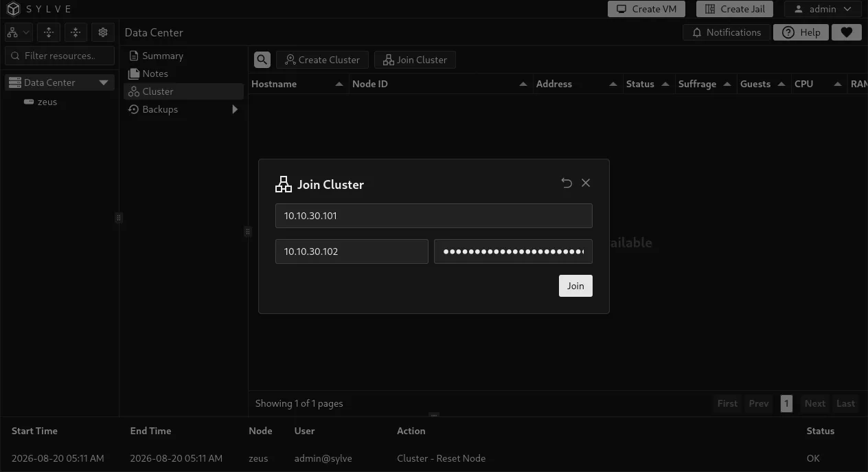Viewport: 868px width, 472px height.
Task: Click the Create Cluster button
Action: point(323,60)
